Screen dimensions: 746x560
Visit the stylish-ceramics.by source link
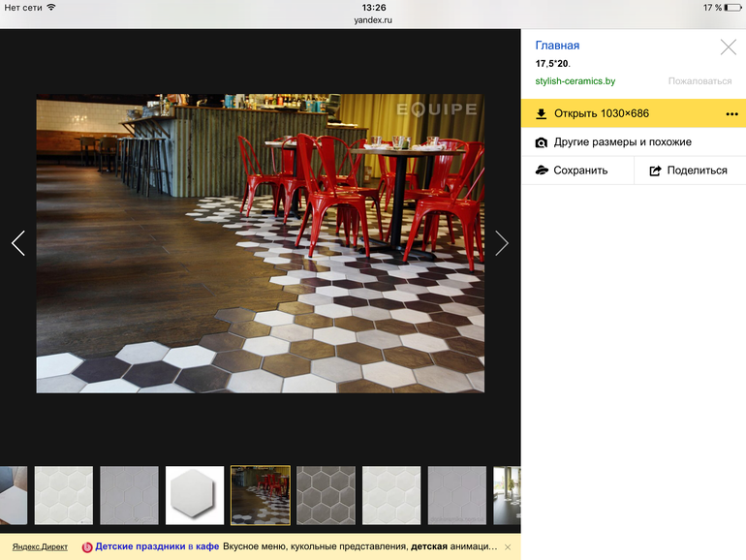click(575, 81)
